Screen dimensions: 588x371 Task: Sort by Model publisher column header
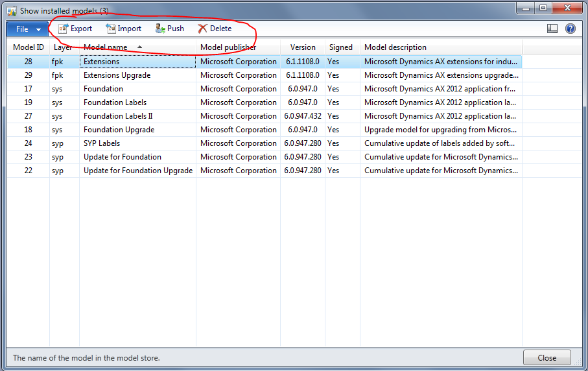point(238,47)
